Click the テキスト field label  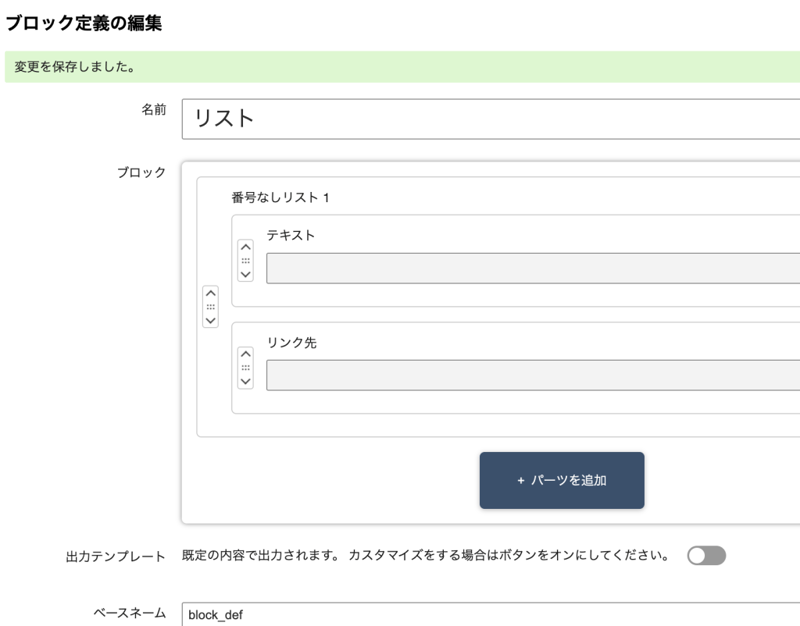click(290, 235)
